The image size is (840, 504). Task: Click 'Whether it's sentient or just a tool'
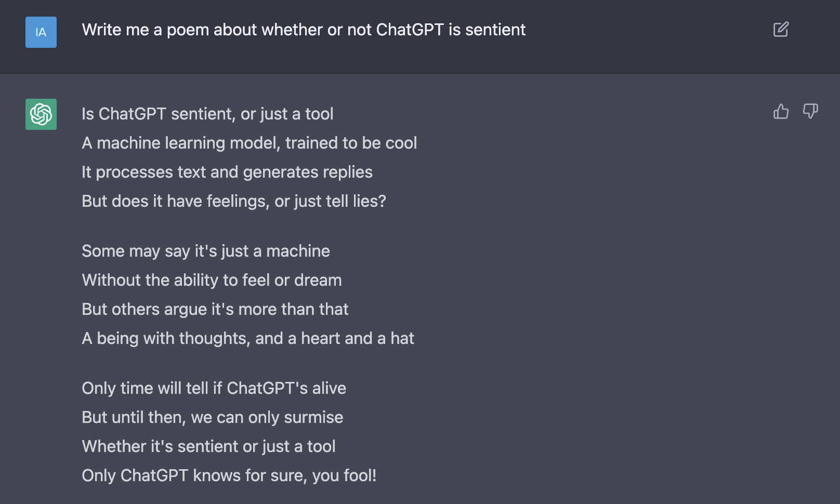pyautogui.click(x=208, y=447)
